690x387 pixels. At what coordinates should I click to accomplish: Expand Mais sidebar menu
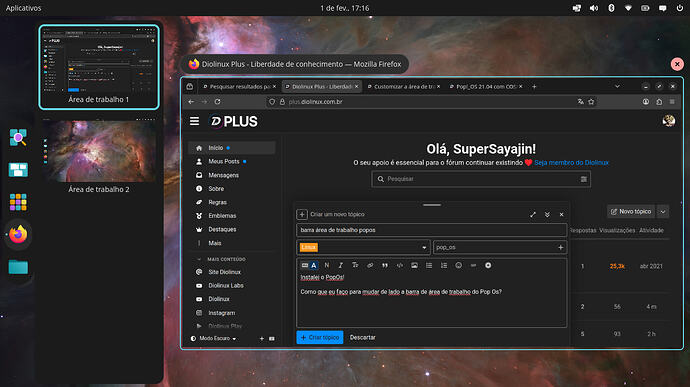pyautogui.click(x=214, y=243)
